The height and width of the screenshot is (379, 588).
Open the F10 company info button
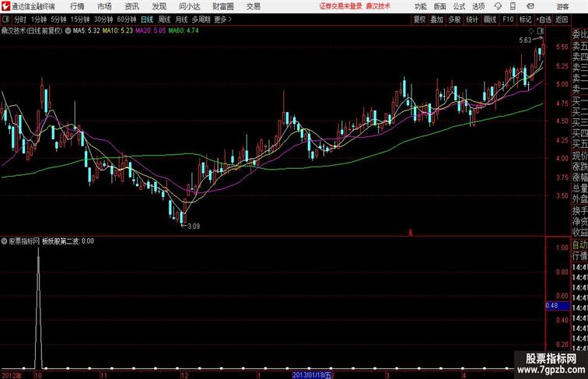[x=508, y=19]
